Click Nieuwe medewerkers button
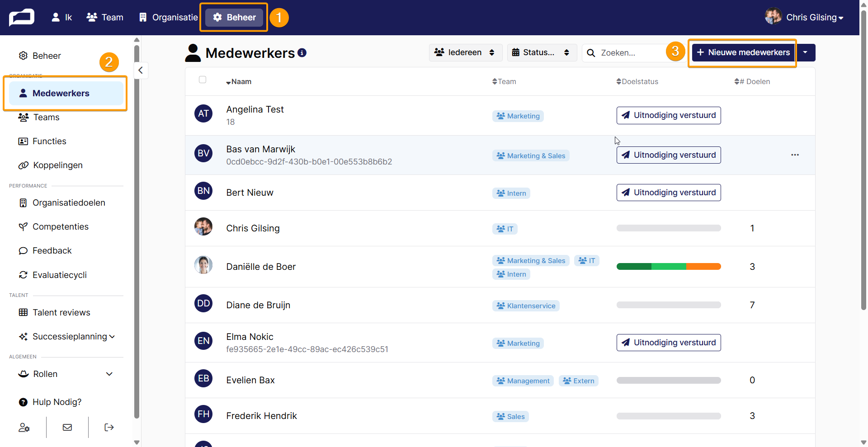 click(x=743, y=52)
